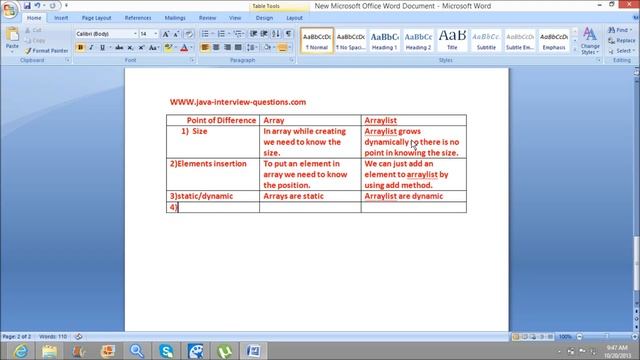Expand the Font dialog launcher
Viewport: 640px width, 360px height.
pos(192,60)
